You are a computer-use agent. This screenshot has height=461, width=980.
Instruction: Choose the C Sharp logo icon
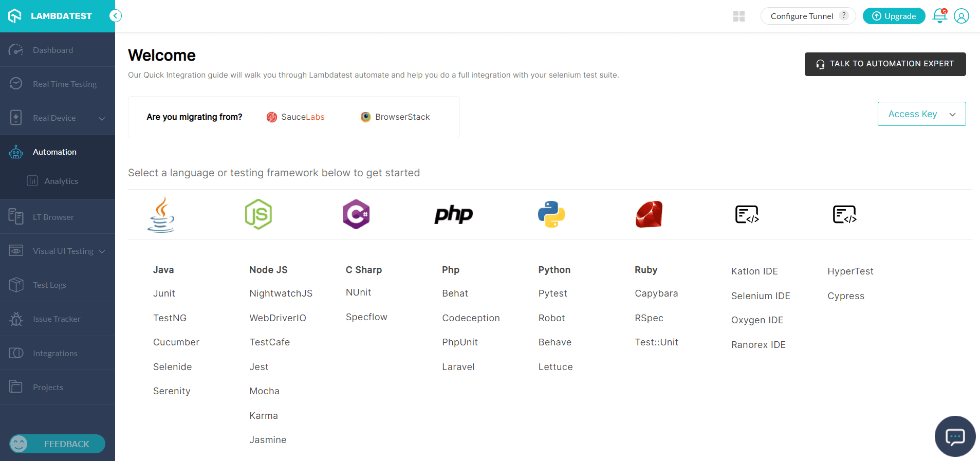[356, 214]
